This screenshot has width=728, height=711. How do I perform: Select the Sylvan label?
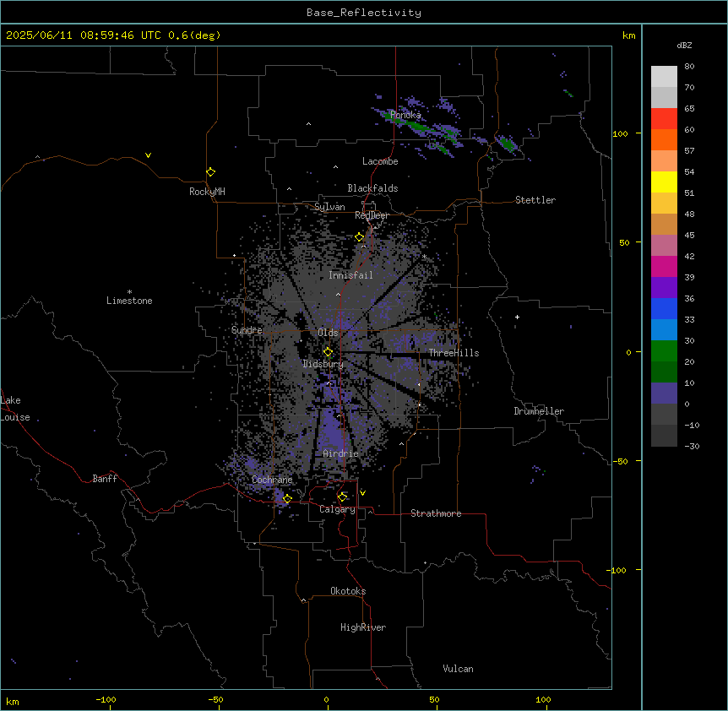(329, 207)
